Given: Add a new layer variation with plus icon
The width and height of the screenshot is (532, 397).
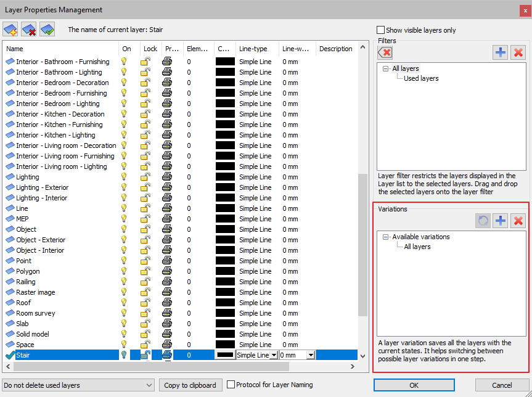Looking at the screenshot, I should click(500, 220).
